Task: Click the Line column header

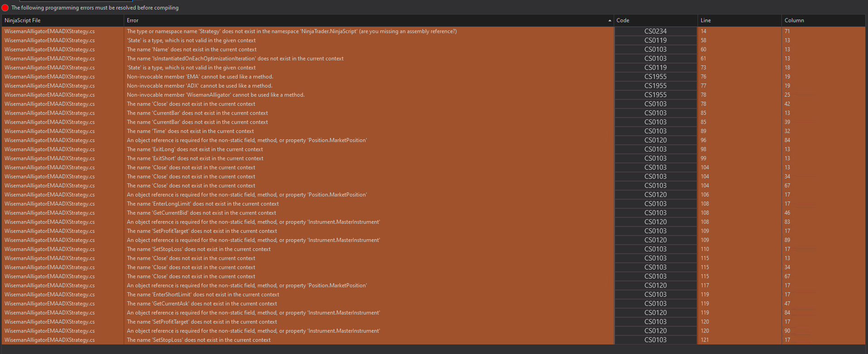Action: tap(706, 20)
